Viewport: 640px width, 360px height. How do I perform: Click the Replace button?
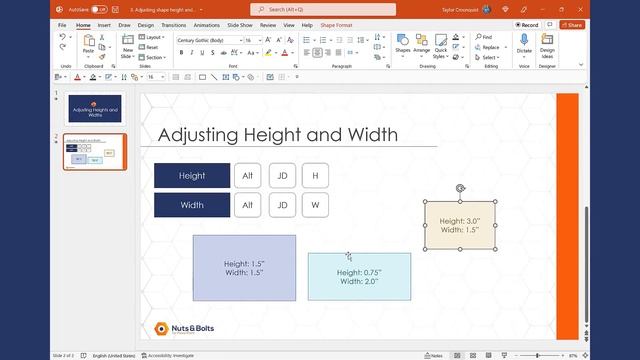(x=487, y=47)
